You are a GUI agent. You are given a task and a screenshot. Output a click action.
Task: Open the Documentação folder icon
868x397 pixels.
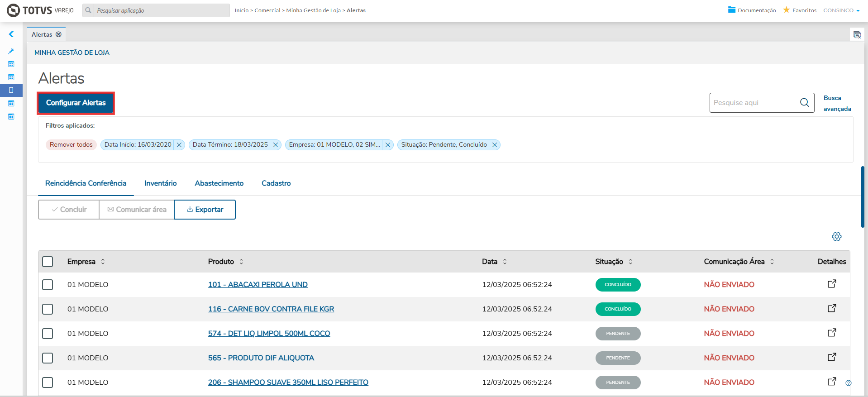(732, 10)
